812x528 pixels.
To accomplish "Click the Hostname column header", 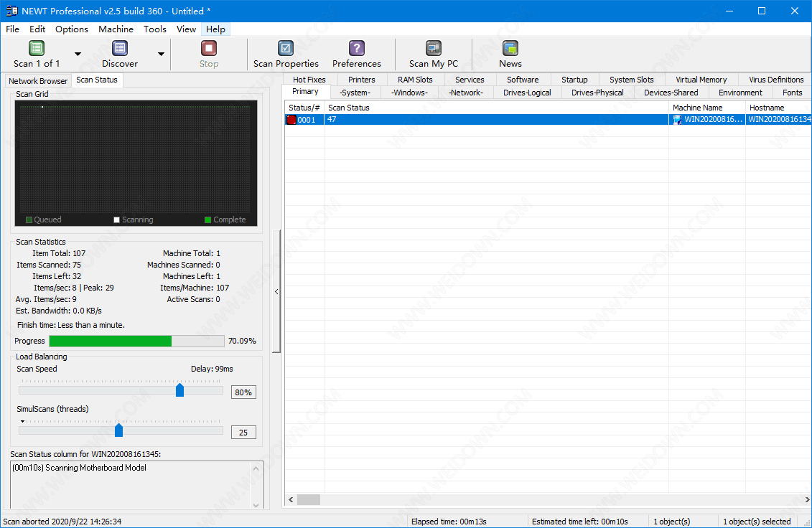I will click(778, 108).
